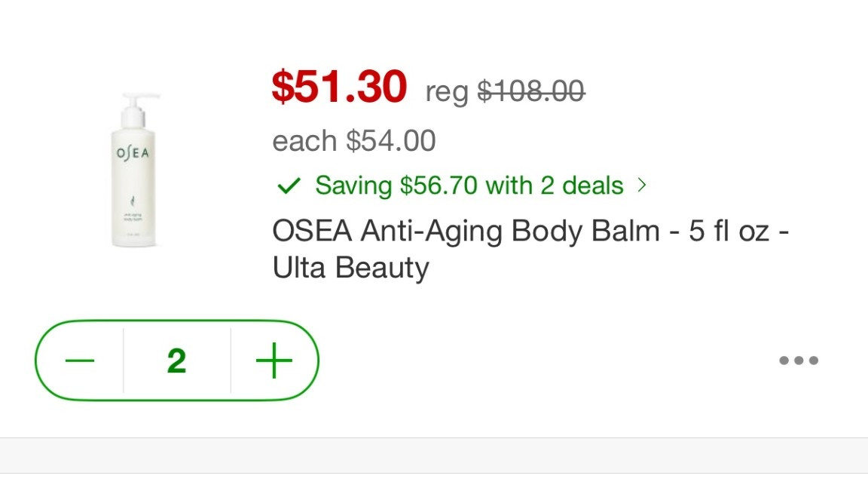
Task: Click the minus icon to decrease quantity
Action: pyautogui.click(x=81, y=360)
